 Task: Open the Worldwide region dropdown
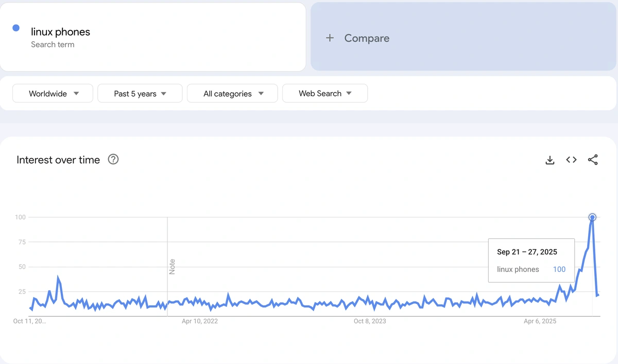click(52, 93)
